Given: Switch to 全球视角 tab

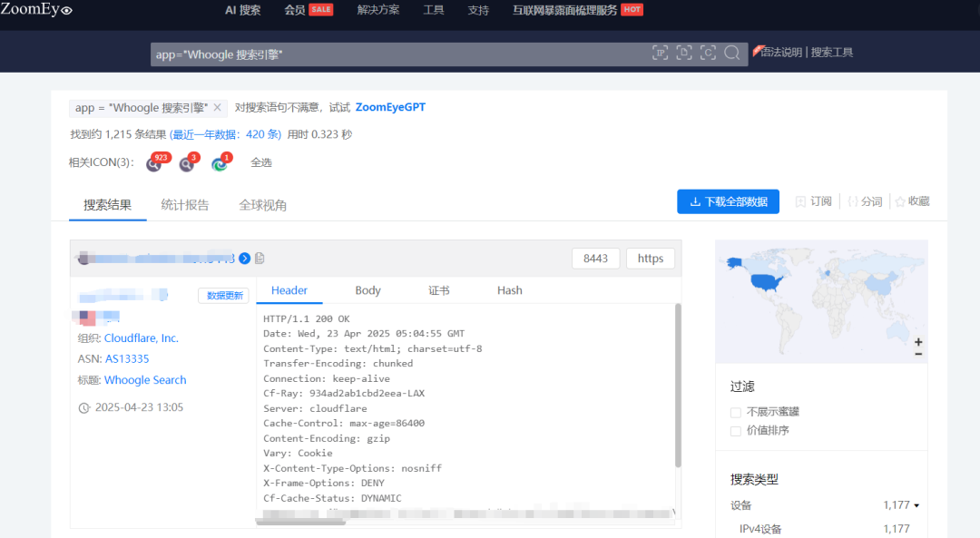Looking at the screenshot, I should tap(262, 205).
